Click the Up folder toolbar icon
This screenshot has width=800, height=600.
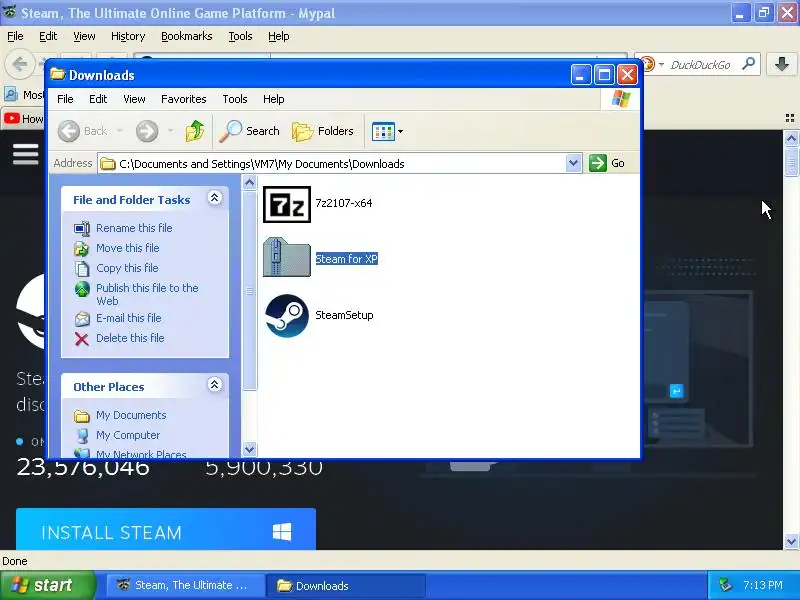195,131
